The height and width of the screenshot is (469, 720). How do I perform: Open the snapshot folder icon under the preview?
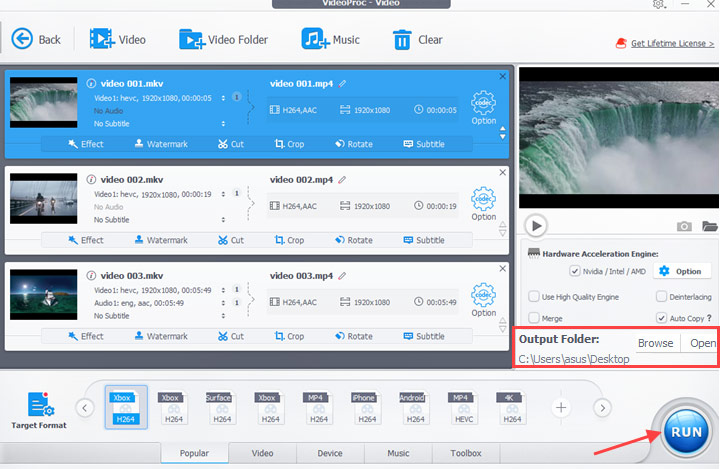click(x=709, y=226)
